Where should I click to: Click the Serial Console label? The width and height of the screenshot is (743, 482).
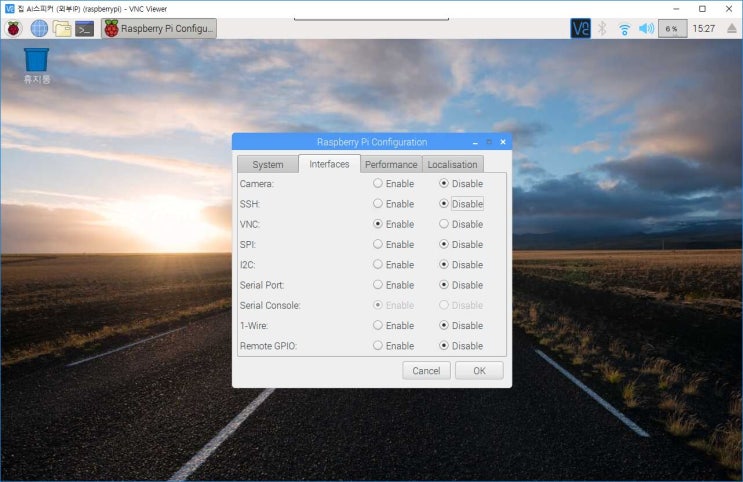(x=270, y=306)
